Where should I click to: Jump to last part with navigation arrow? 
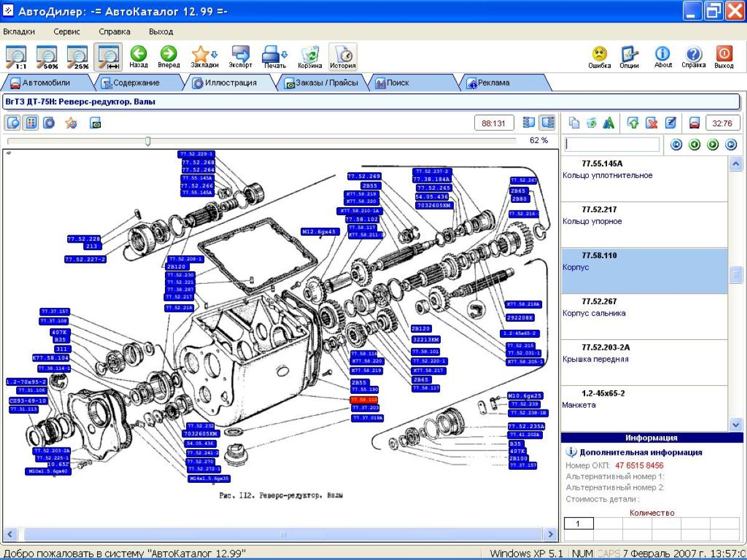(x=731, y=145)
